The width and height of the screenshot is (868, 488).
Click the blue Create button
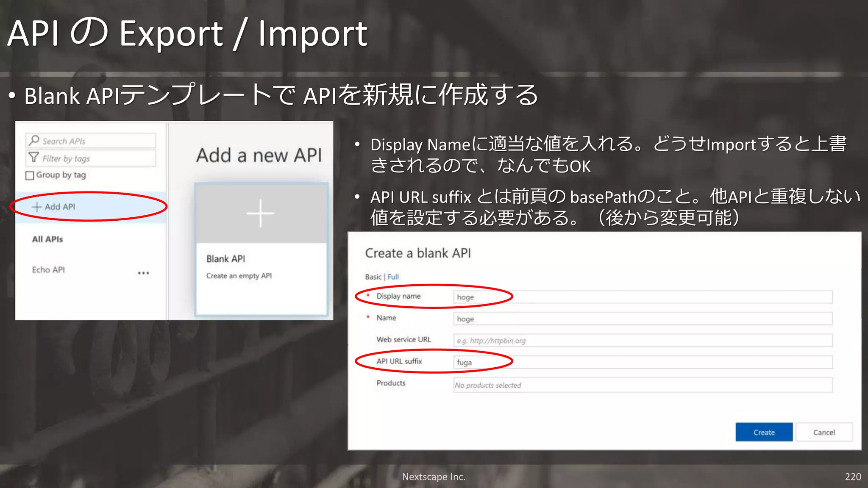point(764,432)
